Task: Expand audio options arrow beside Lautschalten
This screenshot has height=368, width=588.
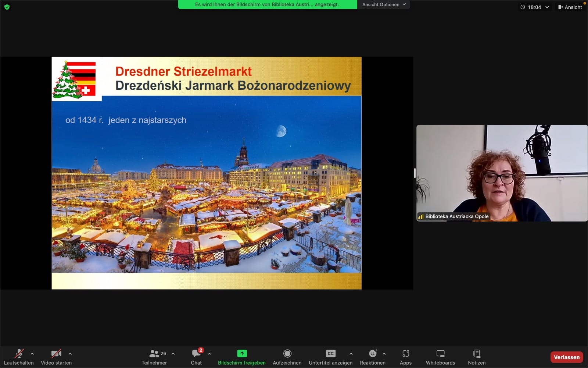Action: coord(32,354)
